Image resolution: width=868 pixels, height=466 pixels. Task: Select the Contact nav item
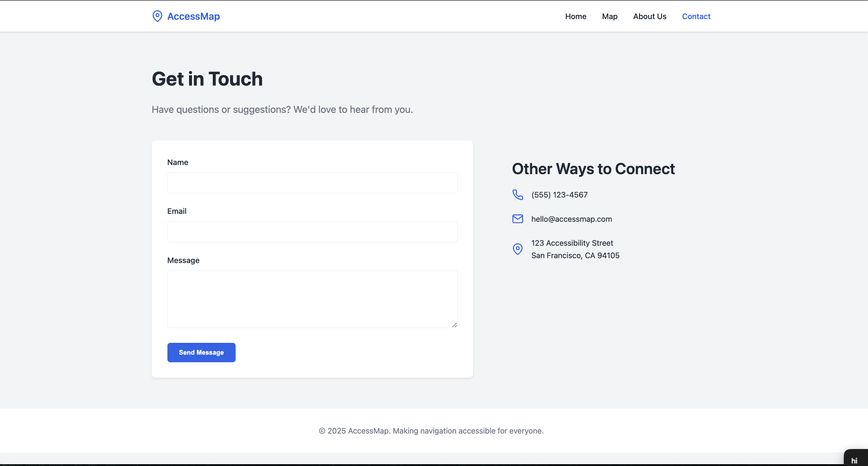point(696,16)
